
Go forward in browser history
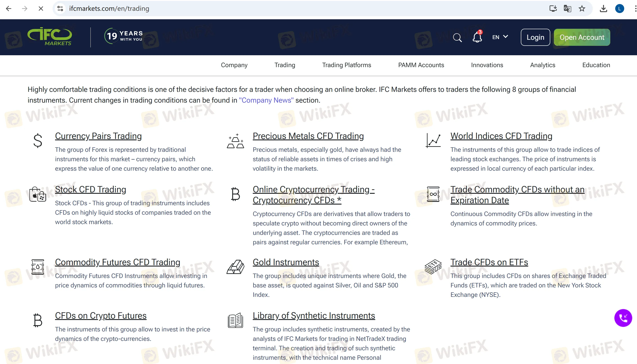coord(24,9)
